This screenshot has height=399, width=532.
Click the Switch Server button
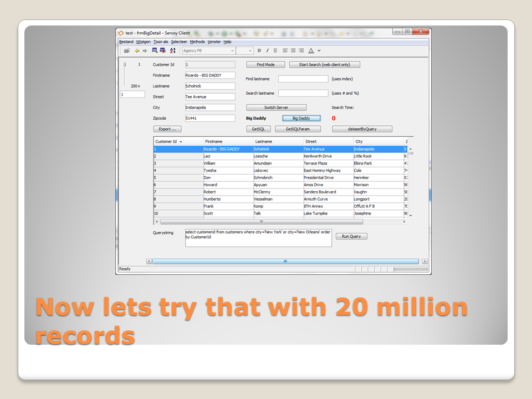click(x=276, y=108)
